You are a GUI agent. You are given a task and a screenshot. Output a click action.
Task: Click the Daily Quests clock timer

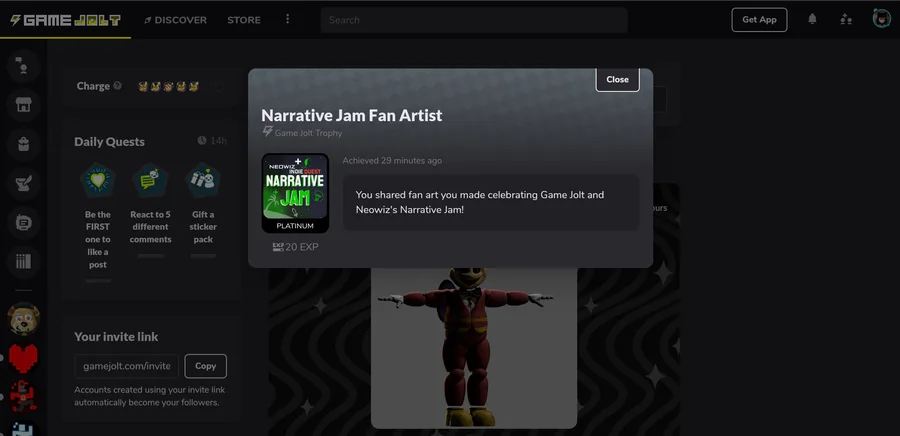click(x=212, y=141)
